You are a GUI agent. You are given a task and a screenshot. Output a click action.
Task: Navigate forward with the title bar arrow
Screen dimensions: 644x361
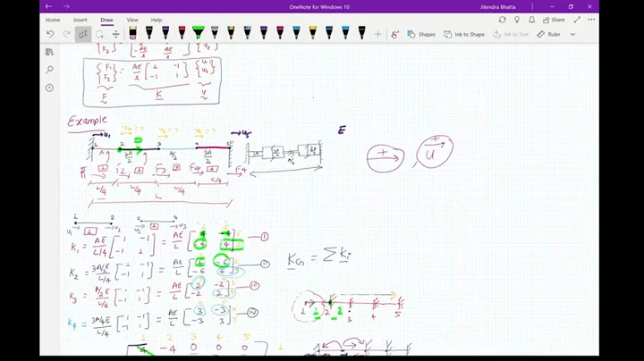coord(66,6)
